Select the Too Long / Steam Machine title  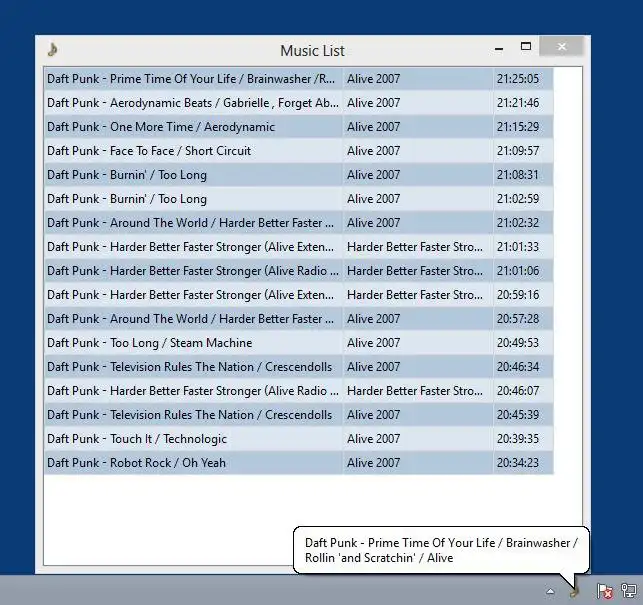[149, 343]
